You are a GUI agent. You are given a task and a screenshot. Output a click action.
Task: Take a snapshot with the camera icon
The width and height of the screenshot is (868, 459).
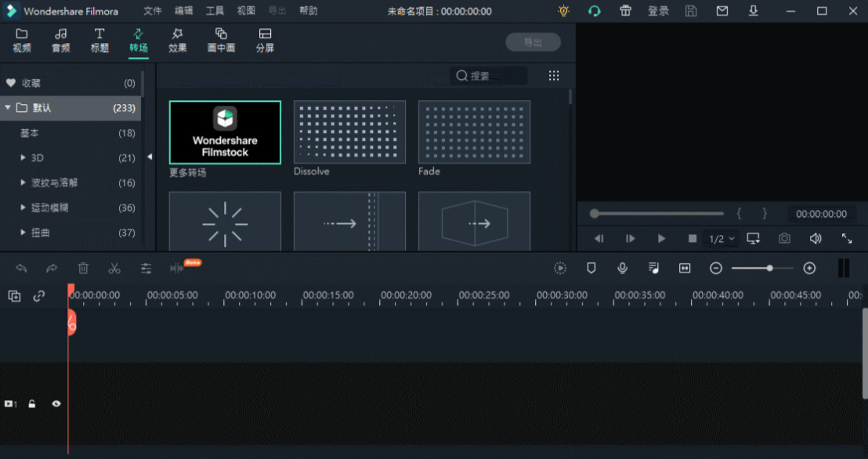[784, 239]
